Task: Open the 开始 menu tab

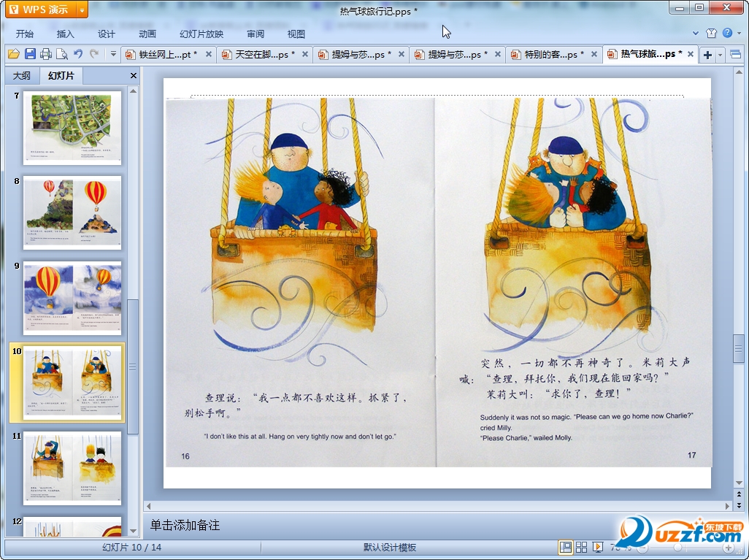Action: click(24, 34)
